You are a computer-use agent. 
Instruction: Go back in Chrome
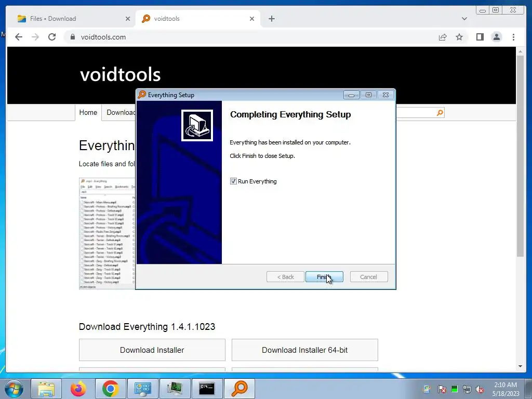coord(19,37)
